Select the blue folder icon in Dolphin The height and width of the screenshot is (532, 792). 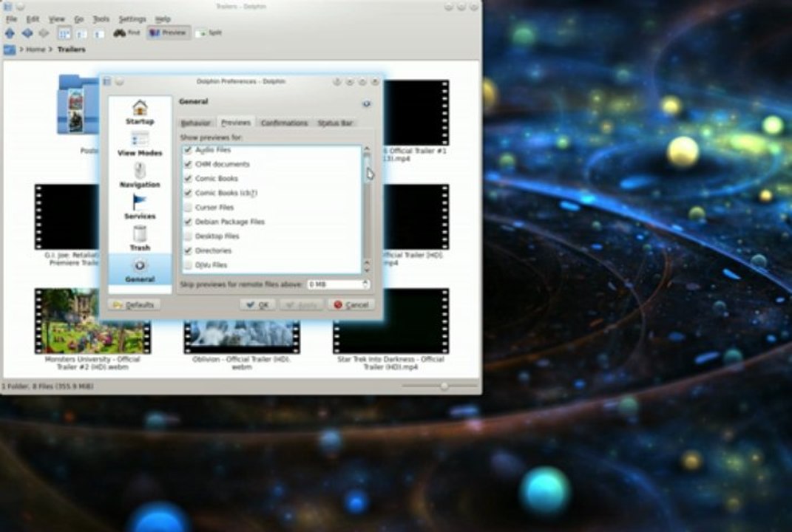tap(78, 105)
